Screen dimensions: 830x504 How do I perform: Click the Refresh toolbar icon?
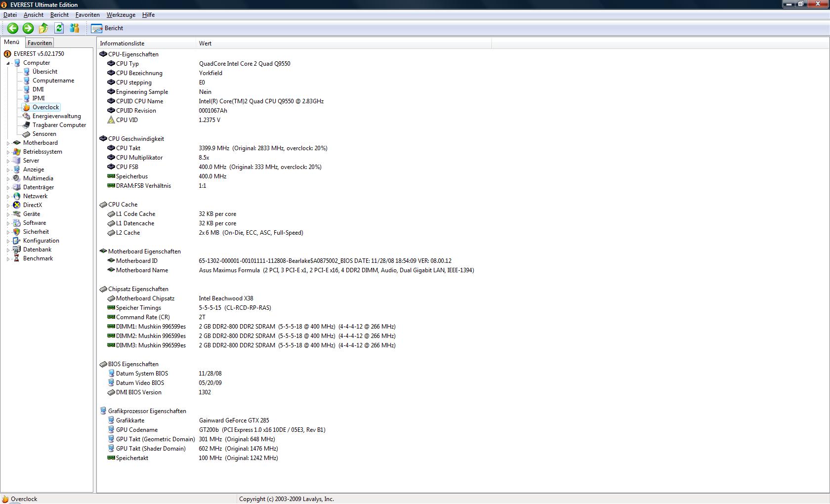[59, 28]
